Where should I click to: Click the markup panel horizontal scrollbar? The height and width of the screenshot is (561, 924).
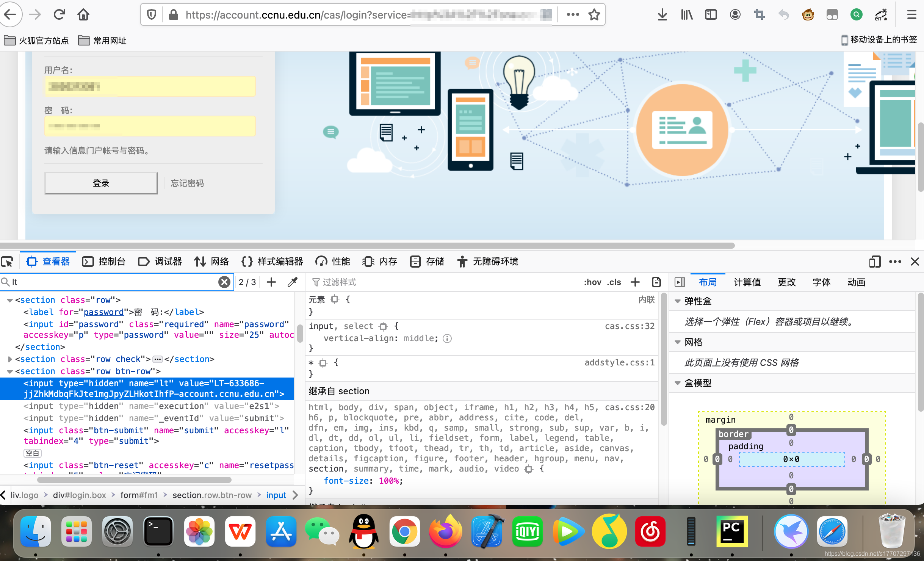click(135, 480)
